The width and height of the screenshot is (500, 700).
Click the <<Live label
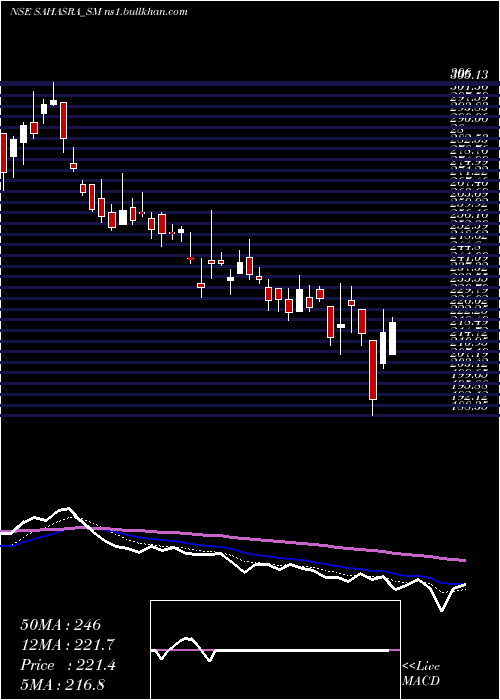click(x=421, y=667)
